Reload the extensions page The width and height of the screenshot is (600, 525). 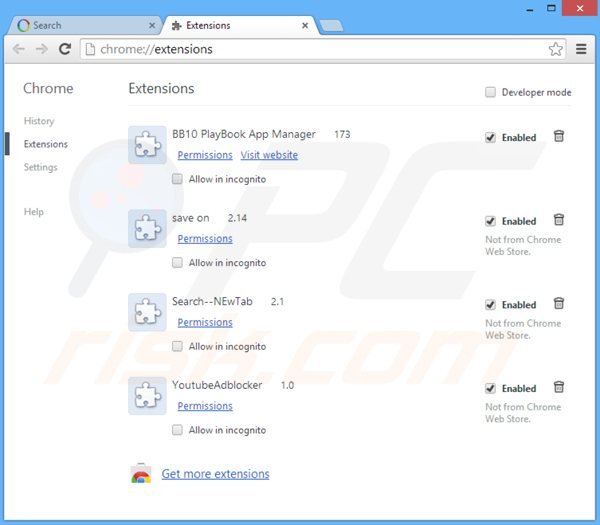(65, 49)
